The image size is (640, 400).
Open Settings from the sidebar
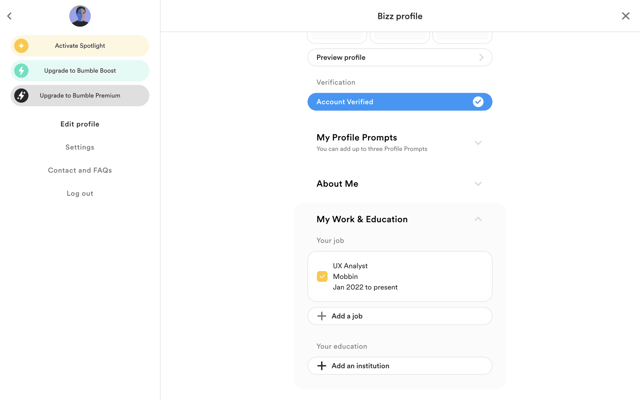[x=80, y=147]
